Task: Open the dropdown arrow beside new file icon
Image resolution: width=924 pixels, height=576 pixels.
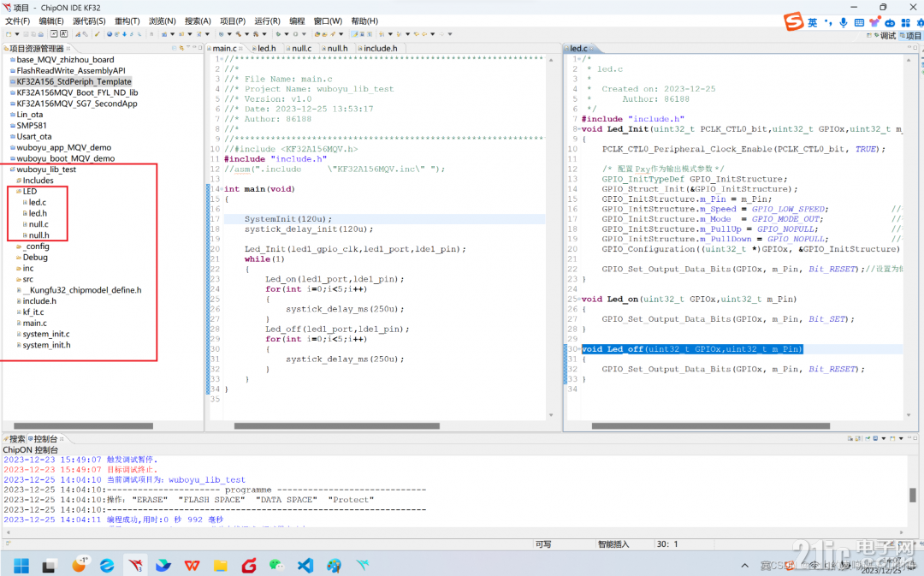Action: [17, 34]
